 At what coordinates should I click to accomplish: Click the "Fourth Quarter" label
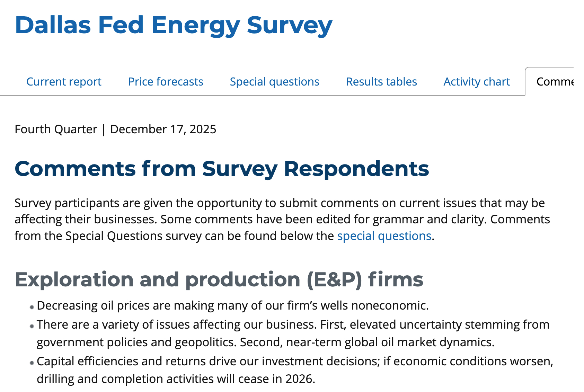pyautogui.click(x=56, y=129)
